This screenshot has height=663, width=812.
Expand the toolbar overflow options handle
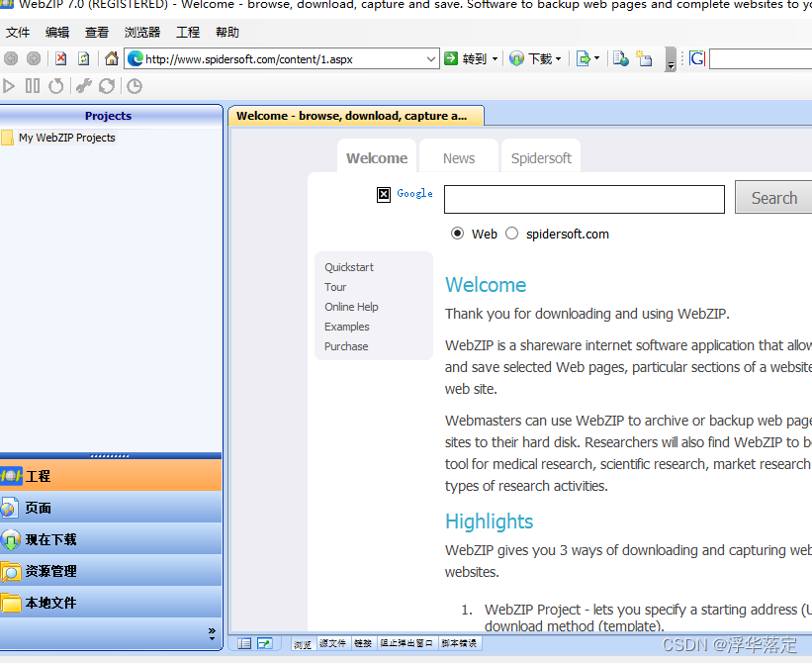[x=671, y=59]
